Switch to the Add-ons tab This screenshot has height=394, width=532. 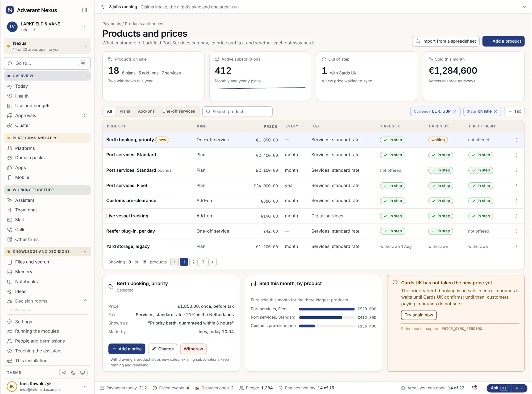(x=146, y=111)
